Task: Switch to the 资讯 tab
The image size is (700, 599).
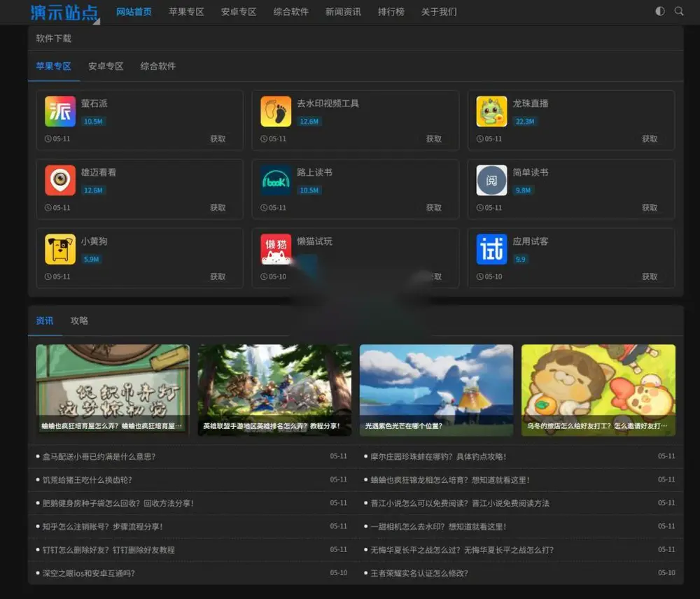Action: click(x=45, y=321)
